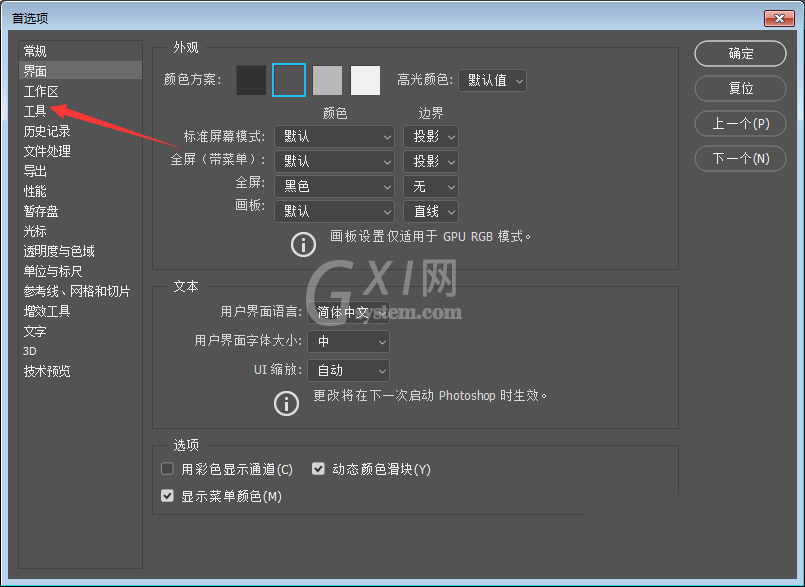The width and height of the screenshot is (805, 587).
Task: Open 透明度与色域 preferences category
Action: click(x=81, y=251)
